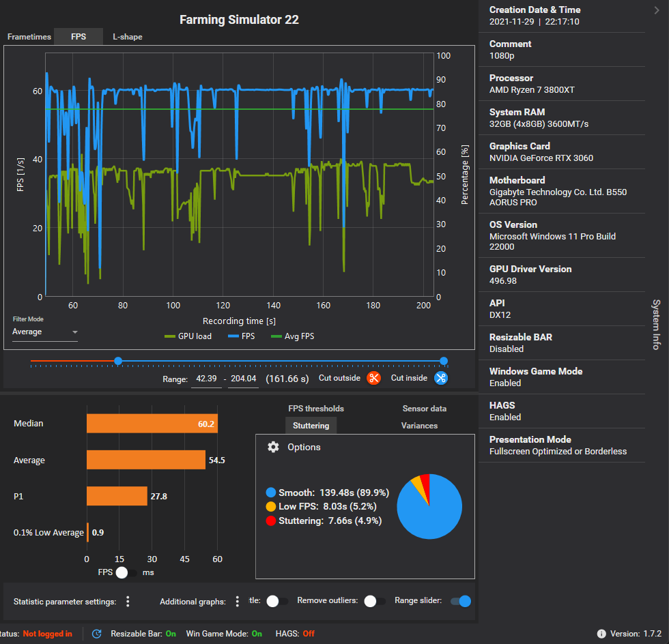Image resolution: width=669 pixels, height=644 pixels.
Task: Click the GPU driver version '496.98'
Action: pos(502,281)
